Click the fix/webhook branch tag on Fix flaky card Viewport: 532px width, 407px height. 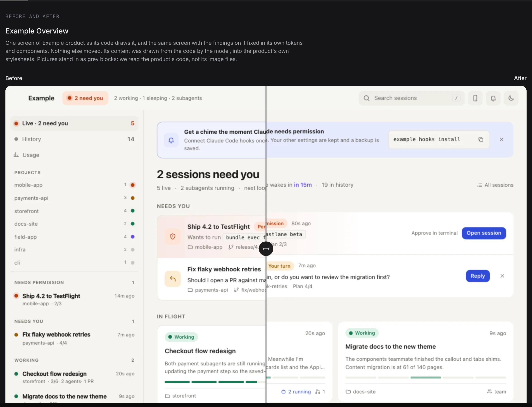250,290
